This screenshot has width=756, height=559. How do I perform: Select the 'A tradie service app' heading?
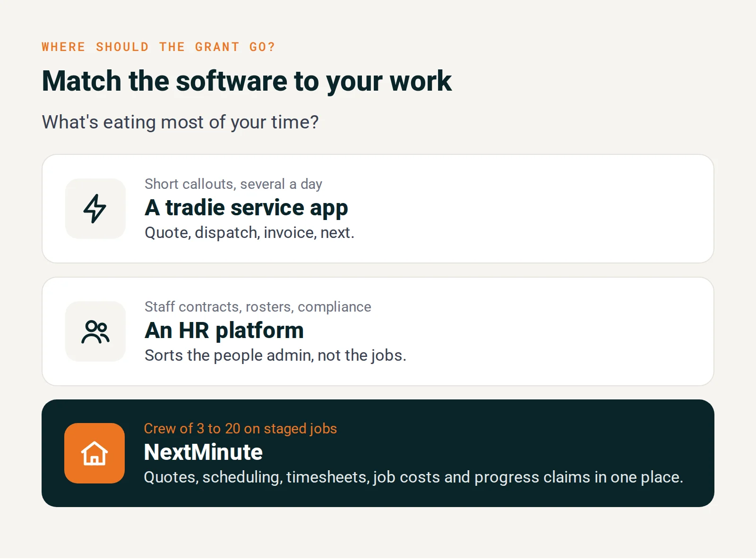point(246,208)
